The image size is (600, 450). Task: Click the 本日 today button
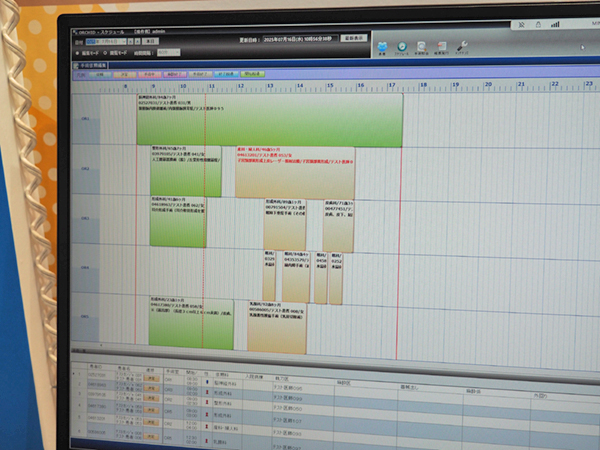(x=150, y=41)
